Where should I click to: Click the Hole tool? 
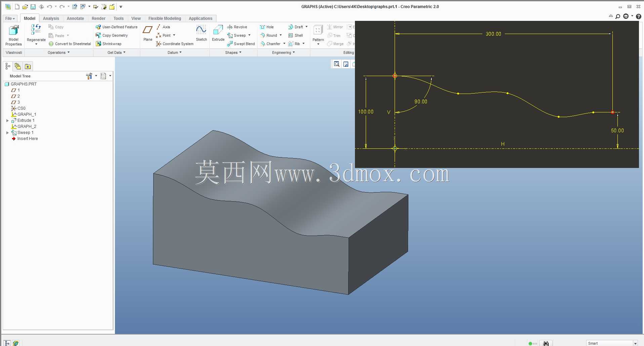tap(267, 27)
